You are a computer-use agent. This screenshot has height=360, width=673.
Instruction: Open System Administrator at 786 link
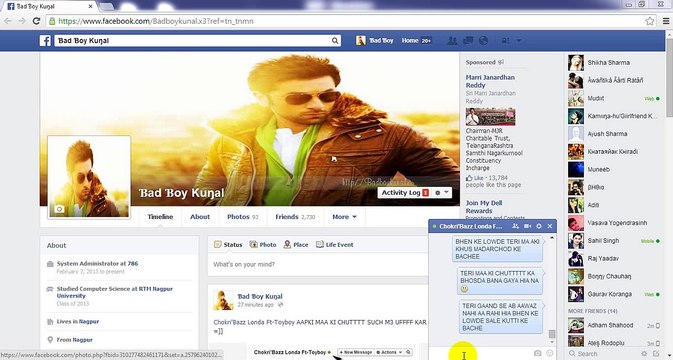tap(97, 263)
